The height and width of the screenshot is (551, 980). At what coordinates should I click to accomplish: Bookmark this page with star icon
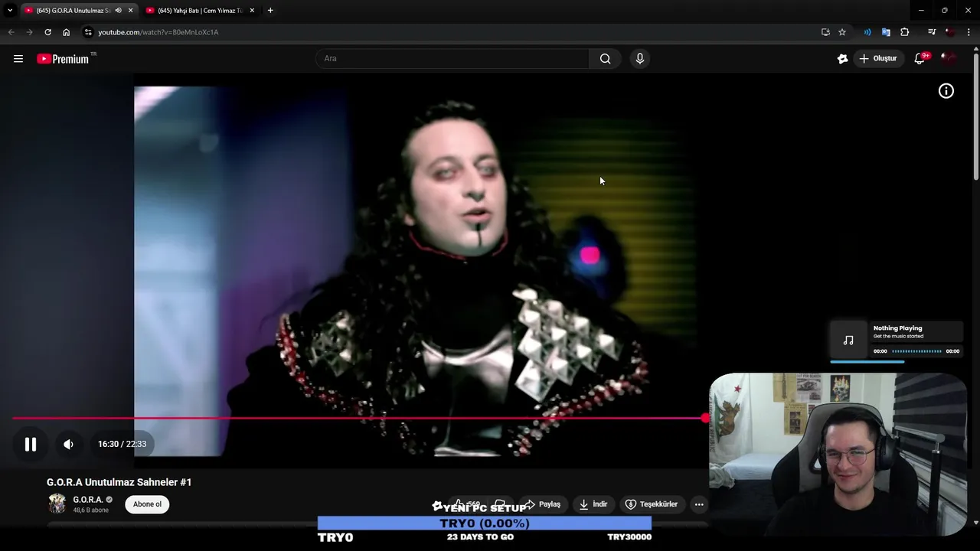[842, 32]
